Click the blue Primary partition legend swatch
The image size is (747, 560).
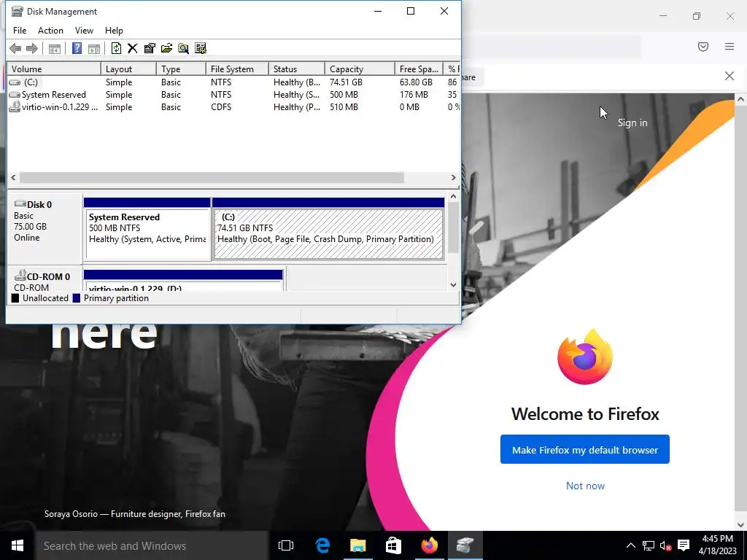click(x=76, y=298)
